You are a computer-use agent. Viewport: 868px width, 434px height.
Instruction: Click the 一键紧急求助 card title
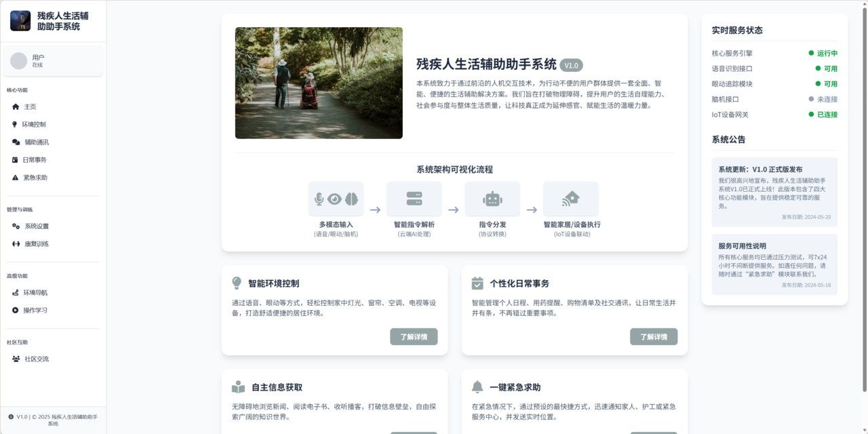pyautogui.click(x=515, y=388)
